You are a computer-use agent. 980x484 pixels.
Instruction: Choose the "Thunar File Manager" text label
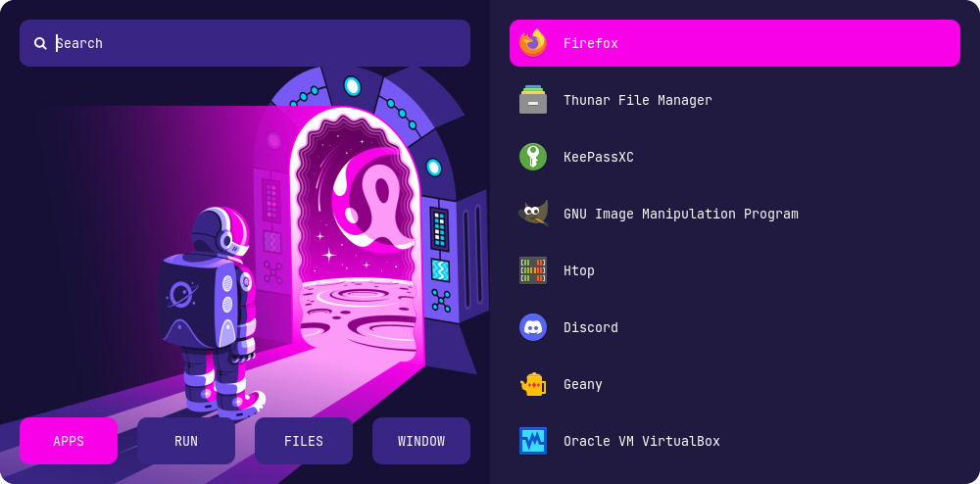click(x=637, y=100)
